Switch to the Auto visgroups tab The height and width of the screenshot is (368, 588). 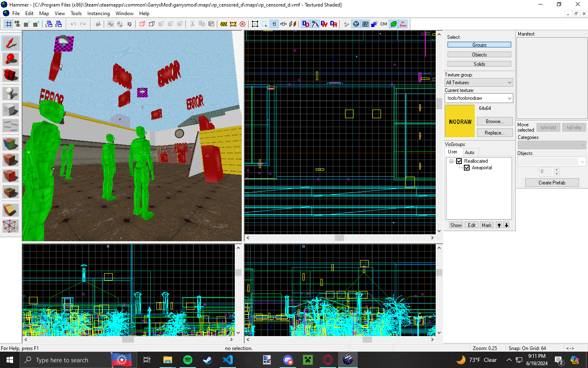pyautogui.click(x=470, y=152)
